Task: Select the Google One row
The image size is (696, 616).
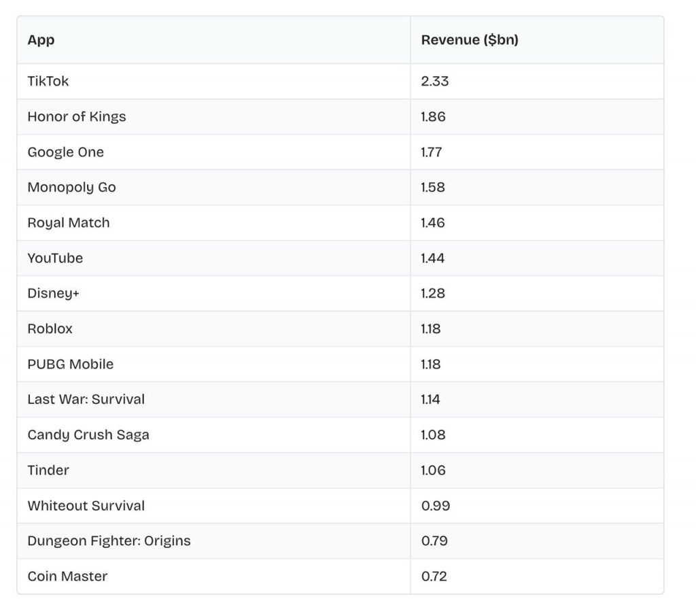Action: tap(65, 152)
